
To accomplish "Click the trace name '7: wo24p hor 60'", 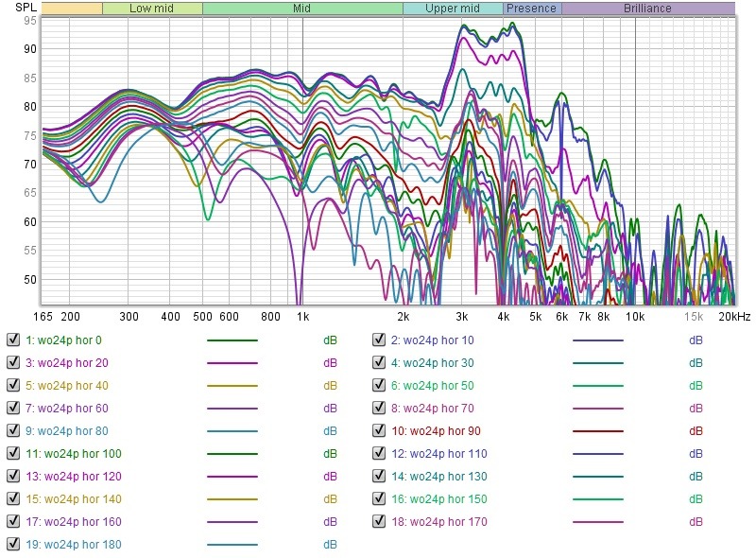I will pos(67,409).
